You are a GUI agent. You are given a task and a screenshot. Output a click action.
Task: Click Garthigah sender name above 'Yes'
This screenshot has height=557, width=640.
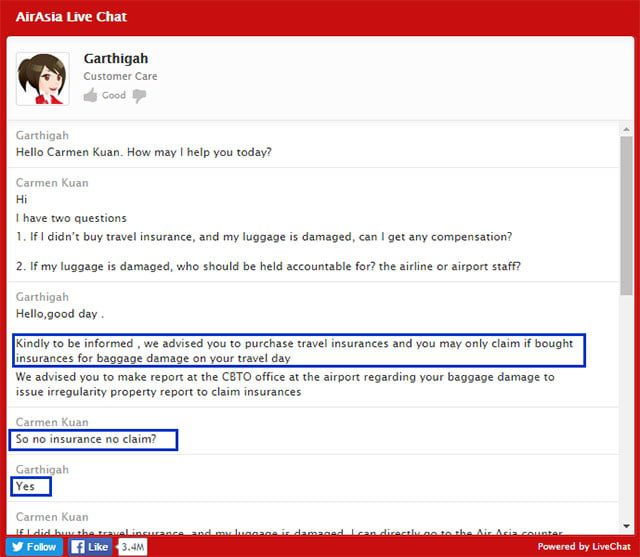42,470
